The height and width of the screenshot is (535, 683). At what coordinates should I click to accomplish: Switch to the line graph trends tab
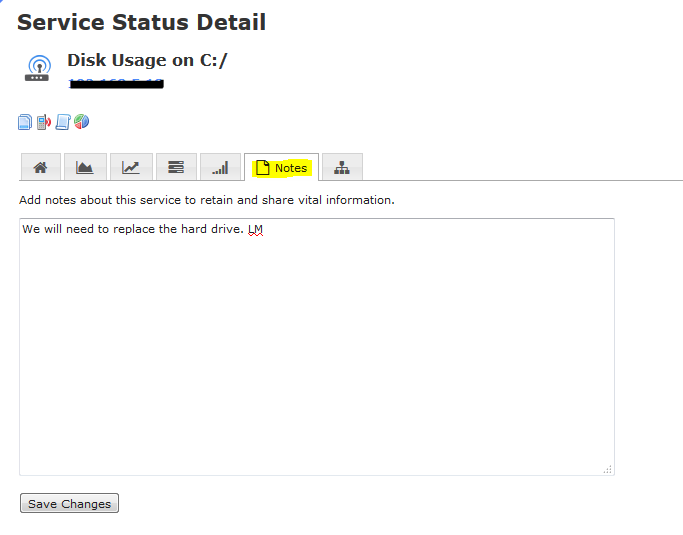pos(131,167)
